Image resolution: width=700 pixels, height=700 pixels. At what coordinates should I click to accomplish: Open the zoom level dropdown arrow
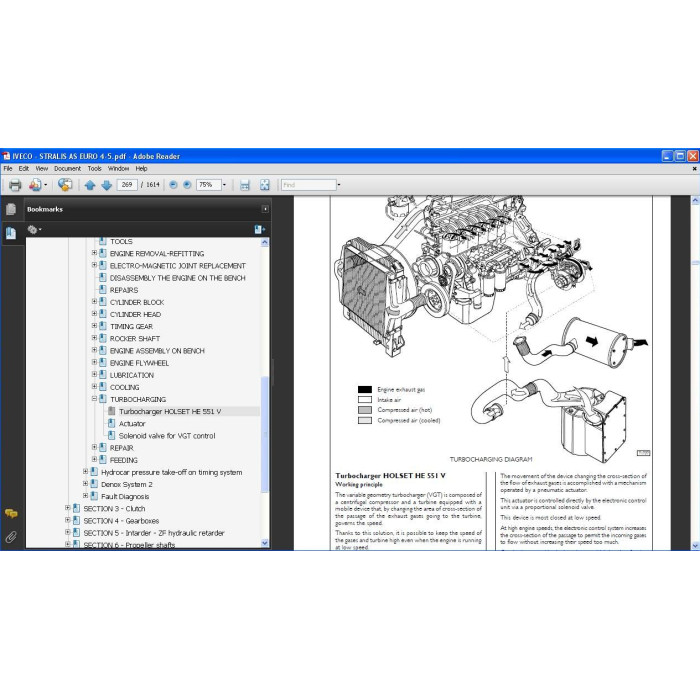(224, 185)
